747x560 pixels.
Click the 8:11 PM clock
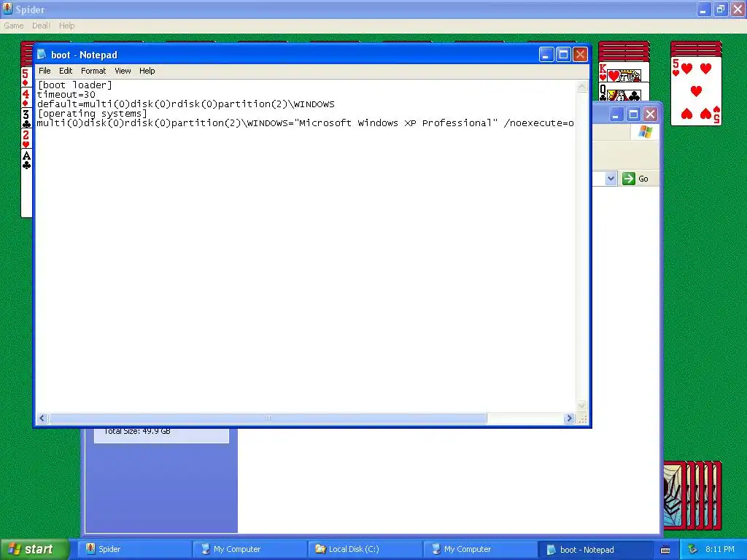(x=720, y=549)
